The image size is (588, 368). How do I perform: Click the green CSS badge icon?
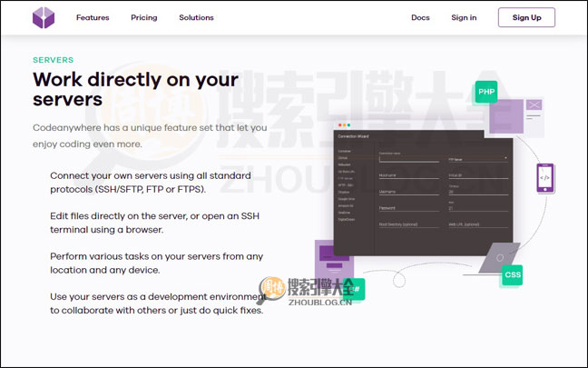point(513,275)
